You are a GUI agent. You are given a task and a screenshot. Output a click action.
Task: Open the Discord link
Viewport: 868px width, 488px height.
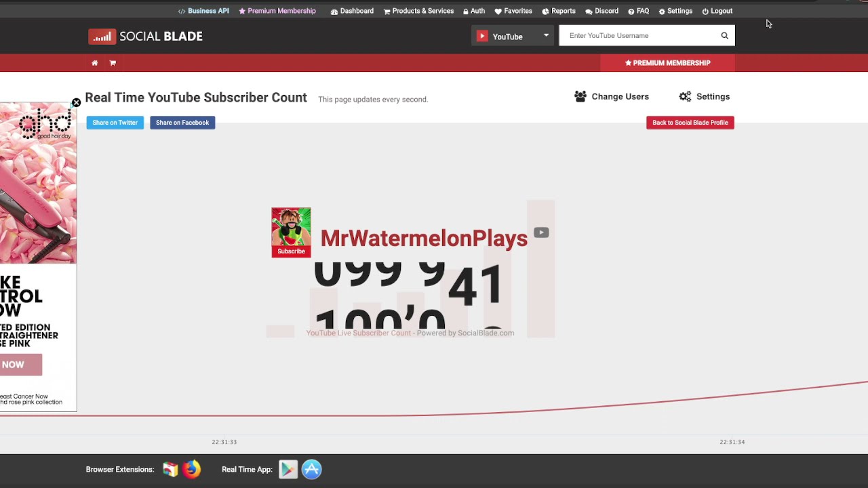pyautogui.click(x=602, y=11)
